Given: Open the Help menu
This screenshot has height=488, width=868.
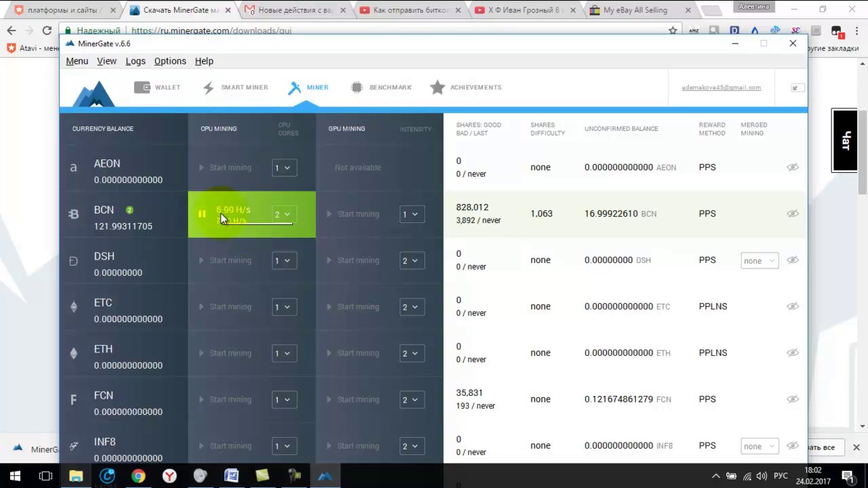Looking at the screenshot, I should [204, 61].
